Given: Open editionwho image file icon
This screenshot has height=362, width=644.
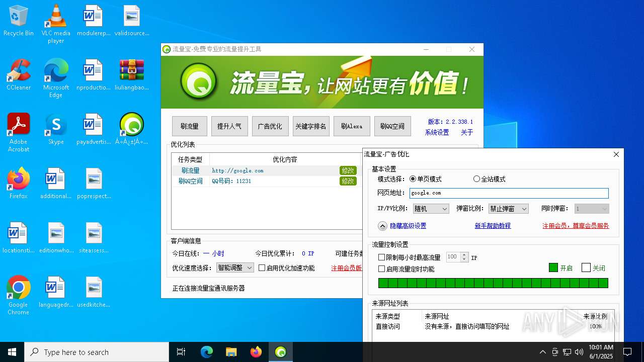Looking at the screenshot, I should tap(56, 237).
